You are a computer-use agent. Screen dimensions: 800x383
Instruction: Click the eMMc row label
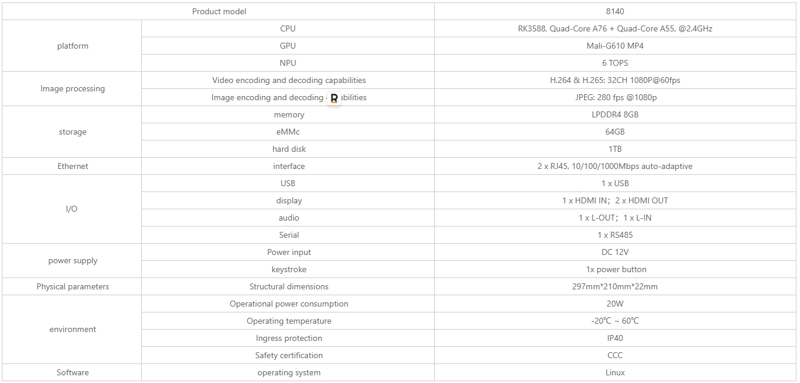click(x=288, y=132)
